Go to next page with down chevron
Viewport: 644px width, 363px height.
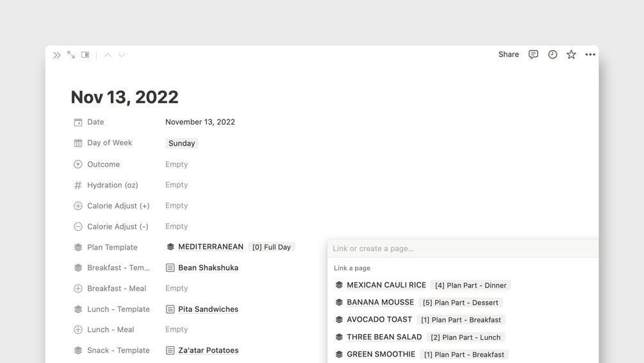pos(122,55)
